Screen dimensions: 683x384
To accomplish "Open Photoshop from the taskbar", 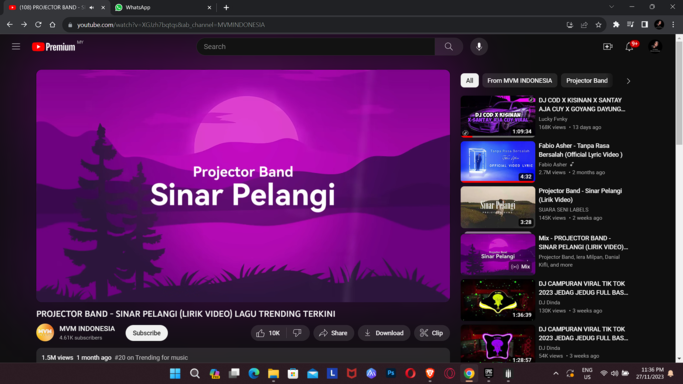I will tap(391, 374).
